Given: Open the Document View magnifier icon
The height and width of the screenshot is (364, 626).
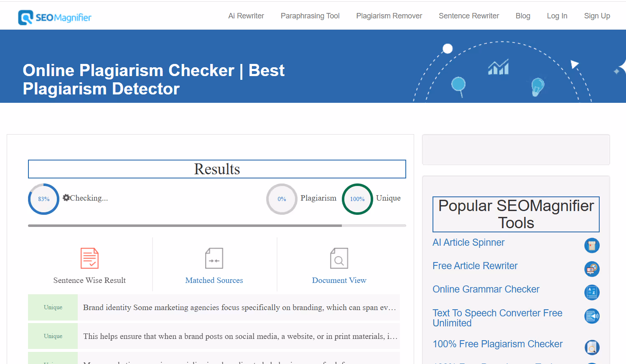Looking at the screenshot, I should 339,258.
